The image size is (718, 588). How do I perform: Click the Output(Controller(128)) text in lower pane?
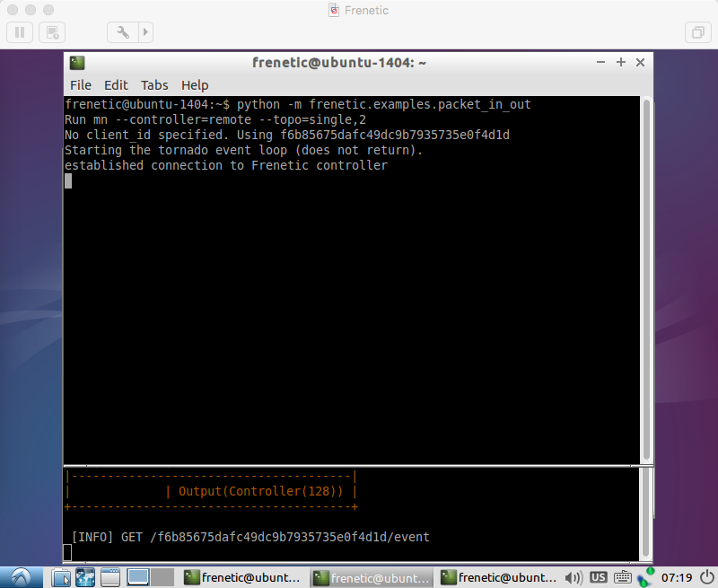click(x=260, y=491)
